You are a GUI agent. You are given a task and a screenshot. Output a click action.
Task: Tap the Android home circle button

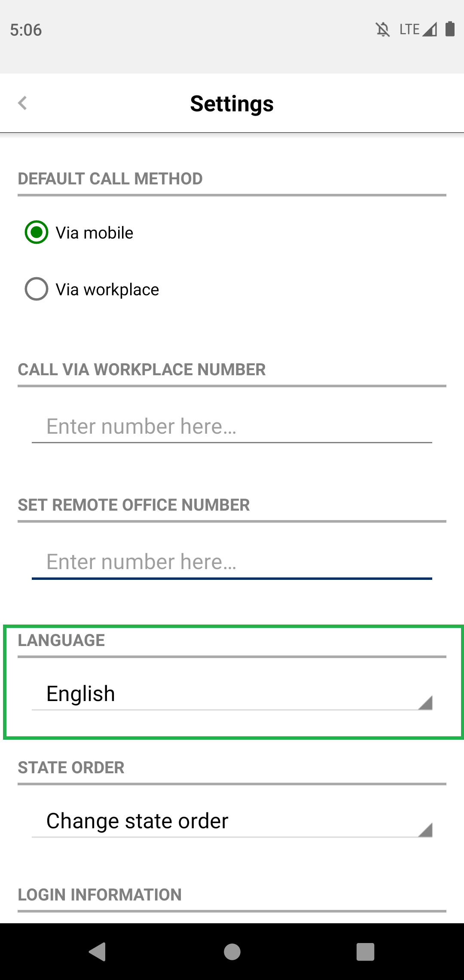232,952
